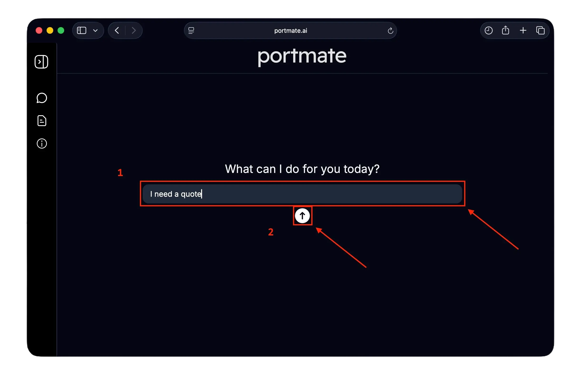This screenshot has width=581, height=392.
Task: Open the info circle icon
Action: click(x=42, y=144)
